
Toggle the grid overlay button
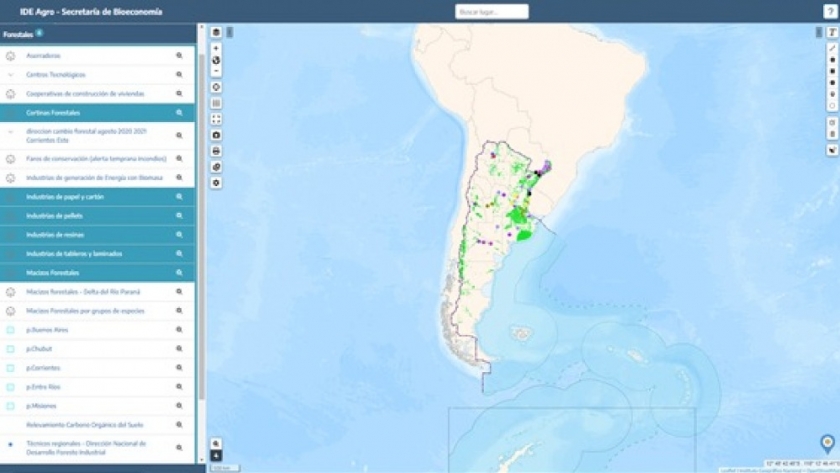click(x=216, y=103)
